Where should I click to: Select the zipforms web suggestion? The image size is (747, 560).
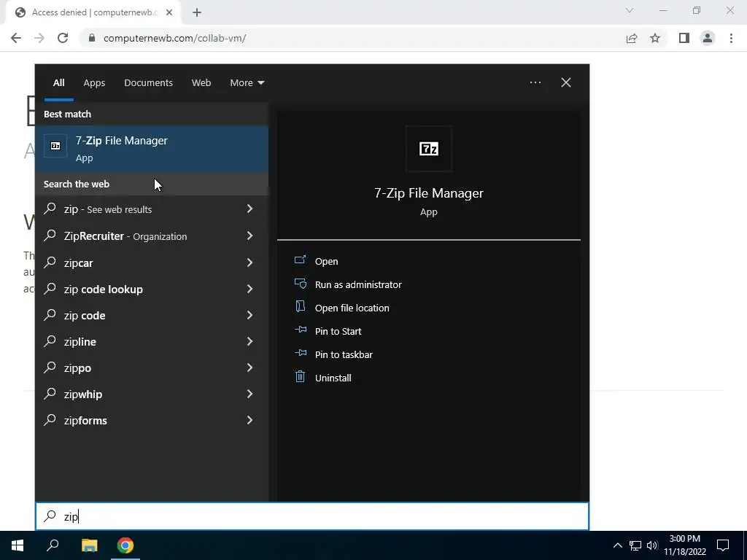(x=152, y=420)
